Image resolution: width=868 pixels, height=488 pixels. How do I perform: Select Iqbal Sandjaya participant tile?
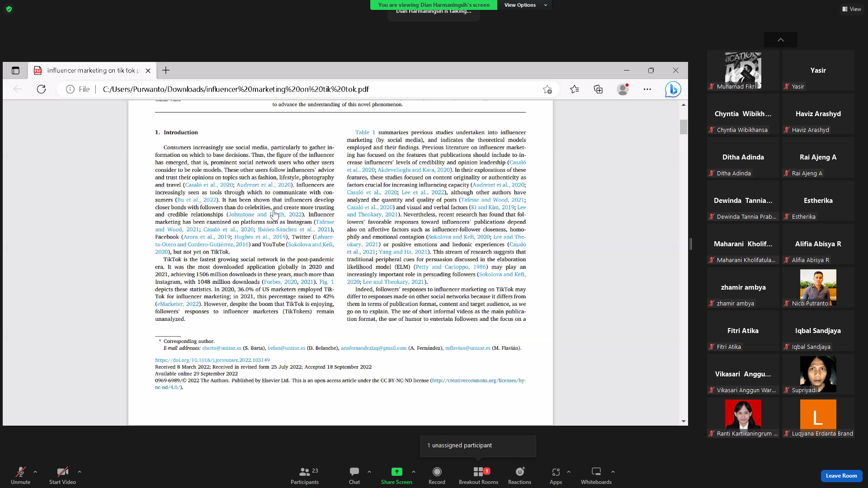818,331
